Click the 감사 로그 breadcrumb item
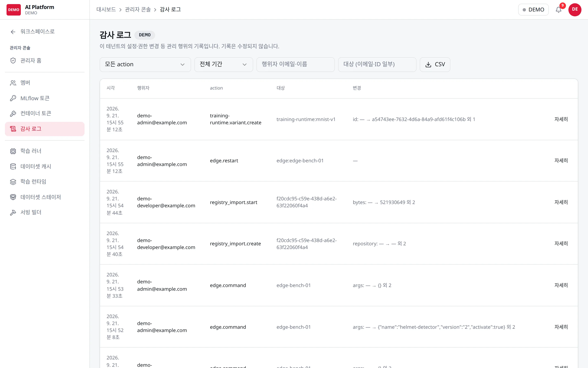 coord(170,9)
